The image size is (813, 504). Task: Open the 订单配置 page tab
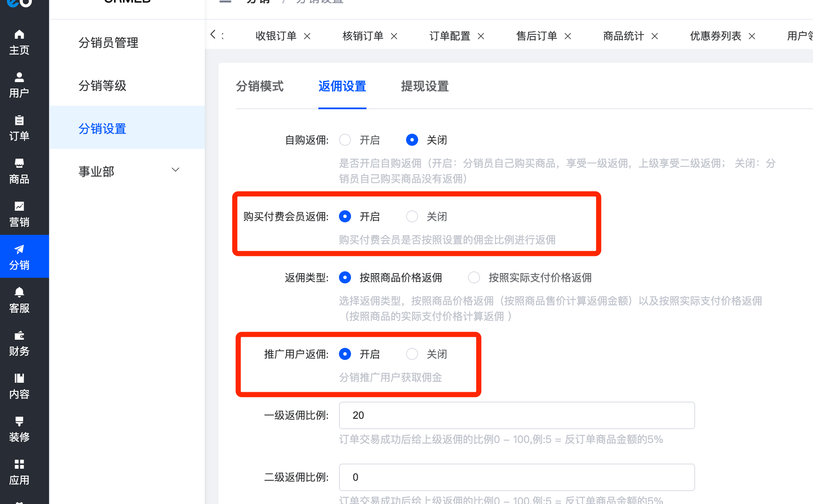click(x=450, y=36)
